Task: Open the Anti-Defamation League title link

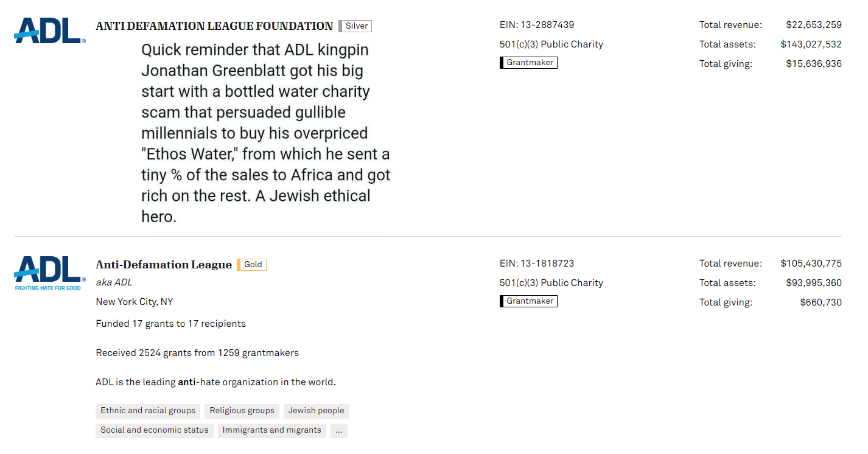Action: tap(164, 265)
